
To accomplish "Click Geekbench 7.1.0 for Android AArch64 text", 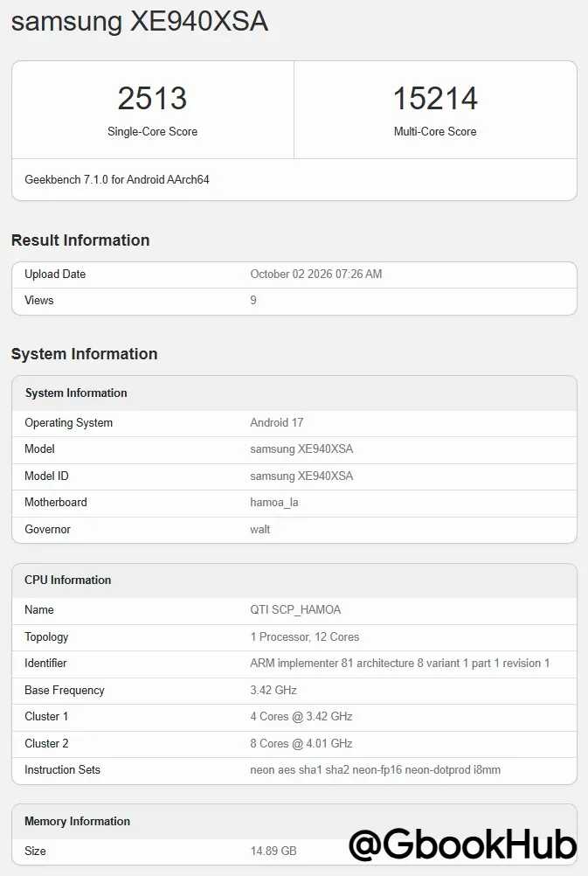I will pyautogui.click(x=117, y=179).
